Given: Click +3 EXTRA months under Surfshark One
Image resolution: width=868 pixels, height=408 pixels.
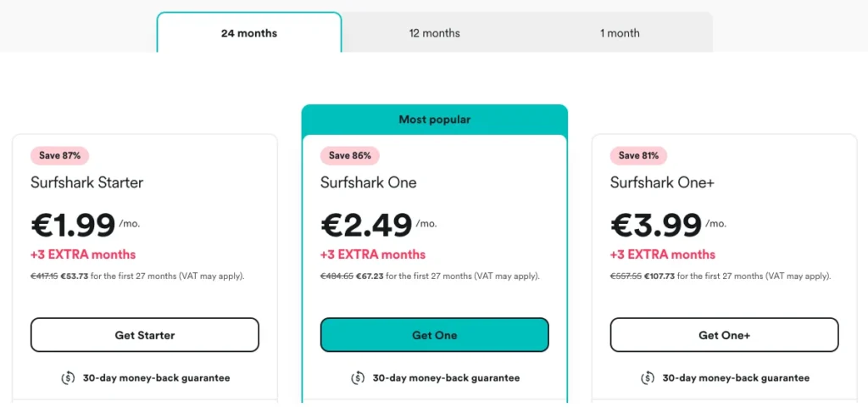Looking at the screenshot, I should (x=373, y=254).
